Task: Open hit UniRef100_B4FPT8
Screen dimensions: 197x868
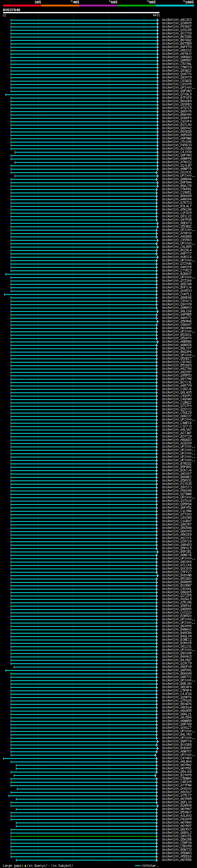Action: coord(177,47)
